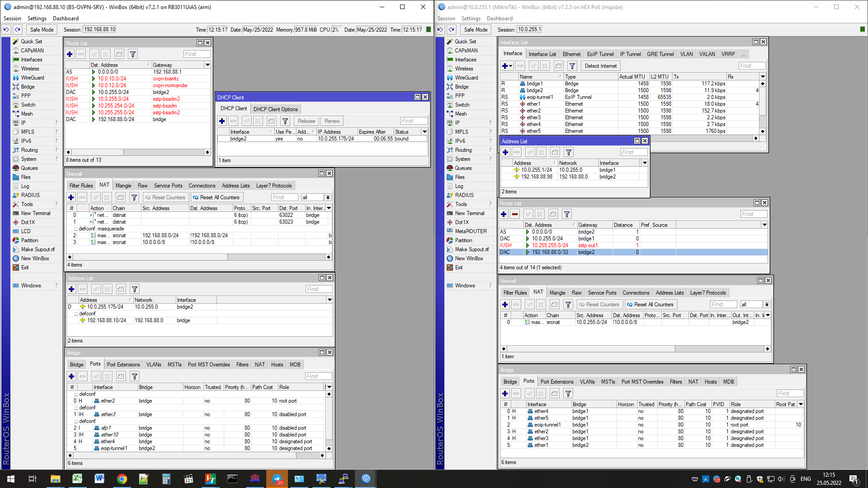This screenshot has width=868, height=488.
Task: Open the add-interface dropdown arrow in Interface List
Action: (x=511, y=66)
